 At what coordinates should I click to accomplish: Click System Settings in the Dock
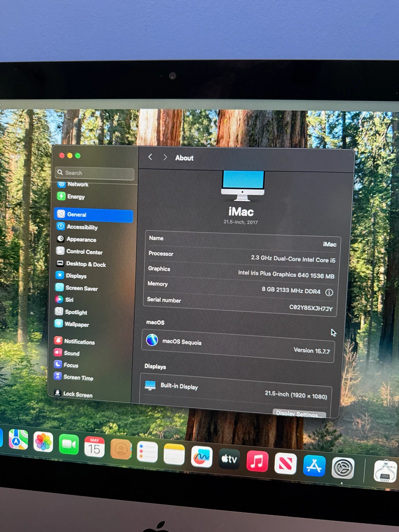343,468
